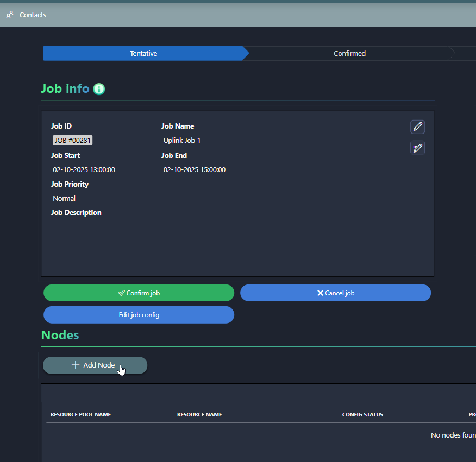Switch to the Confirmed status stage

pyautogui.click(x=349, y=53)
